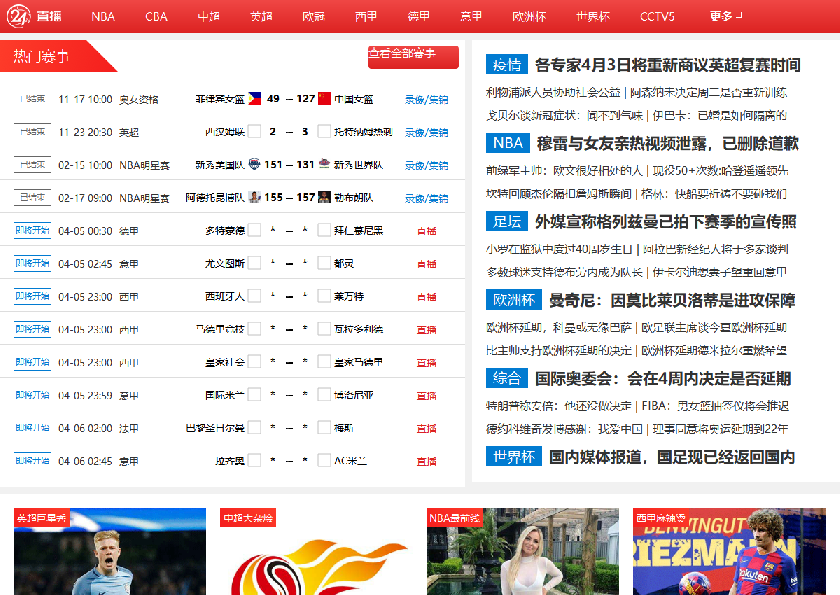Open headline 各专家4月3日将重新商议英超复赛时间
Image resolution: width=840 pixels, height=595 pixels.
click(668, 65)
